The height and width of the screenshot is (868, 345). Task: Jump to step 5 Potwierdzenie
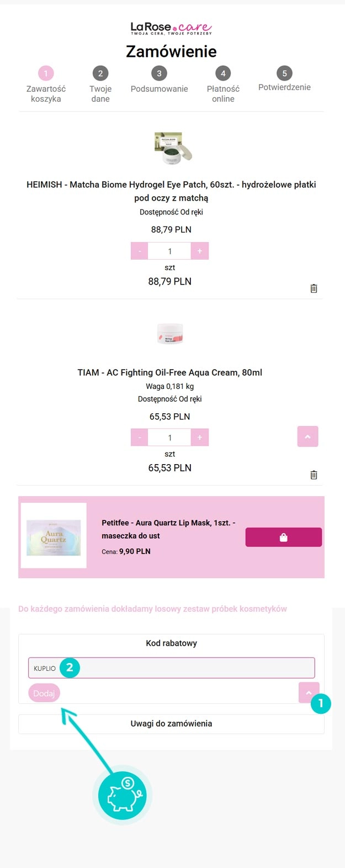click(x=284, y=73)
